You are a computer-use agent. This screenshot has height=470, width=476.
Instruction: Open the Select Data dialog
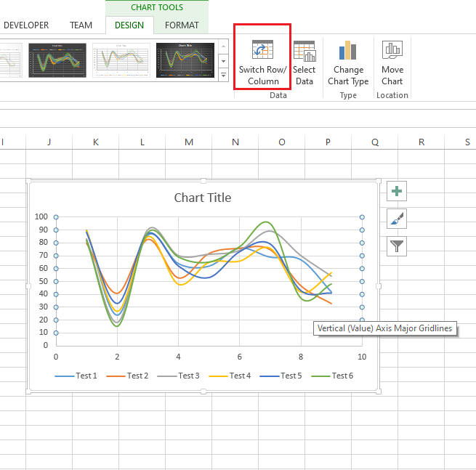[304, 62]
